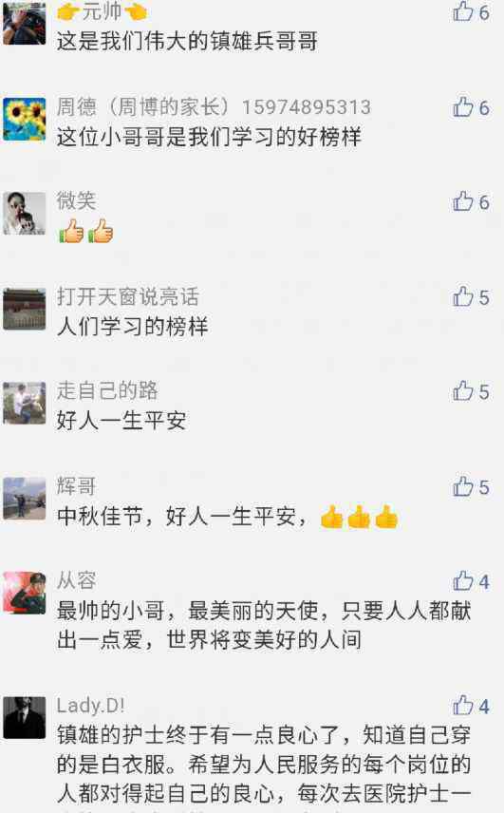Open the avatar for 打开天窗说亮话
Image resolution: width=504 pixels, height=813 pixels.
coord(25,309)
